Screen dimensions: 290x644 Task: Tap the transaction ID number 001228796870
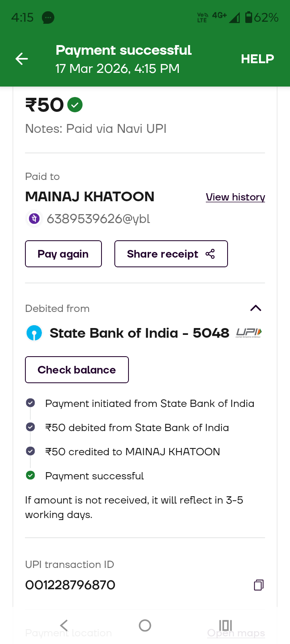pos(70,585)
